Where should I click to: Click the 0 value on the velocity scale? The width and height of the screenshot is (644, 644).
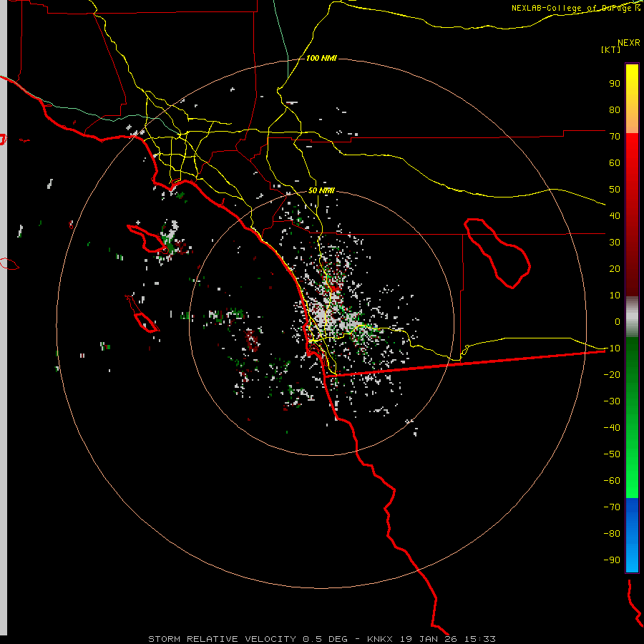point(618,321)
